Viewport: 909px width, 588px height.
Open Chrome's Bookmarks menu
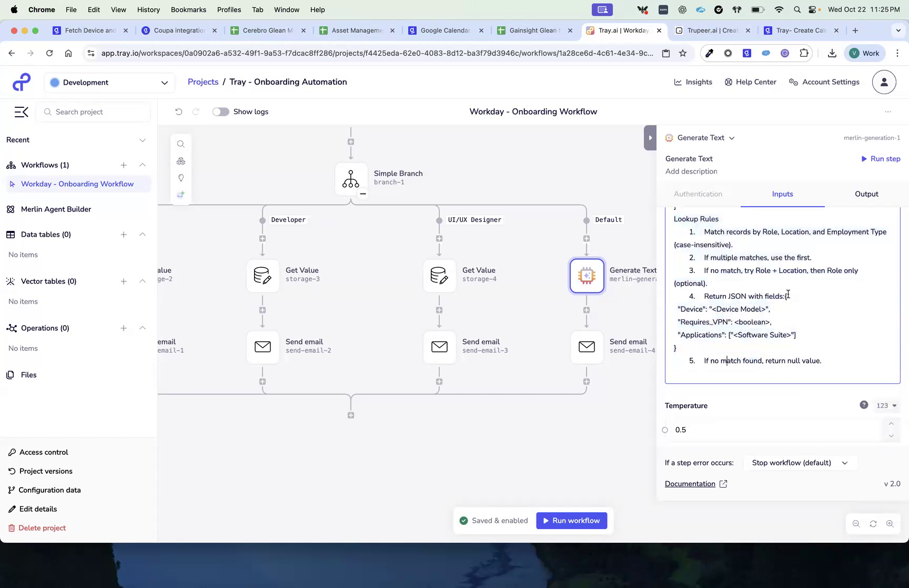click(x=188, y=9)
